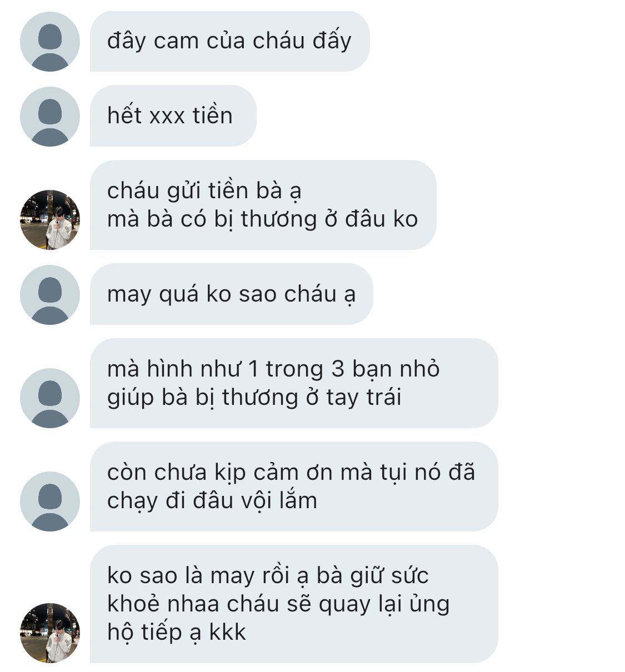The image size is (625, 672).
Task: Select the 'ko sao là may rồi ạ' bubble
Action: (294, 604)
